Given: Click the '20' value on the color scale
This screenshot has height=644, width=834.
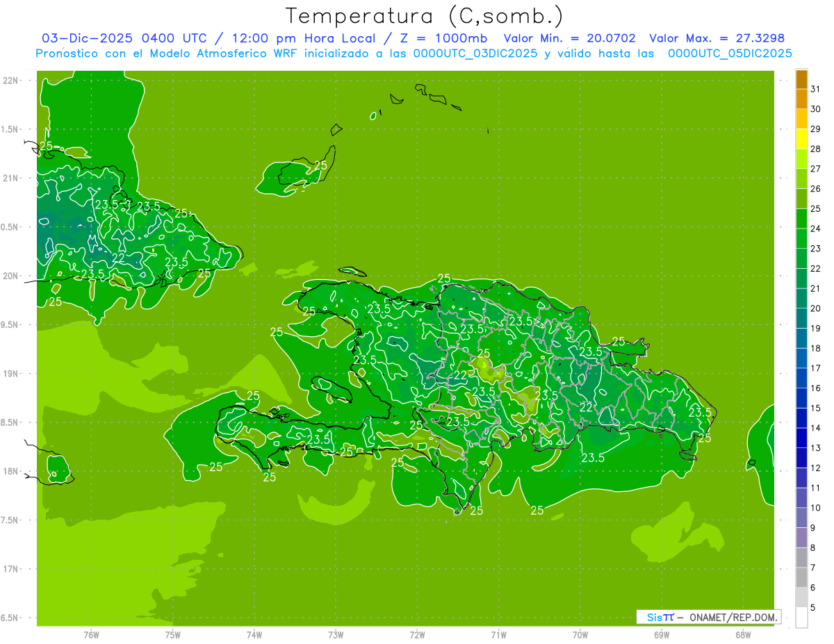Looking at the screenshot, I should [815, 308].
